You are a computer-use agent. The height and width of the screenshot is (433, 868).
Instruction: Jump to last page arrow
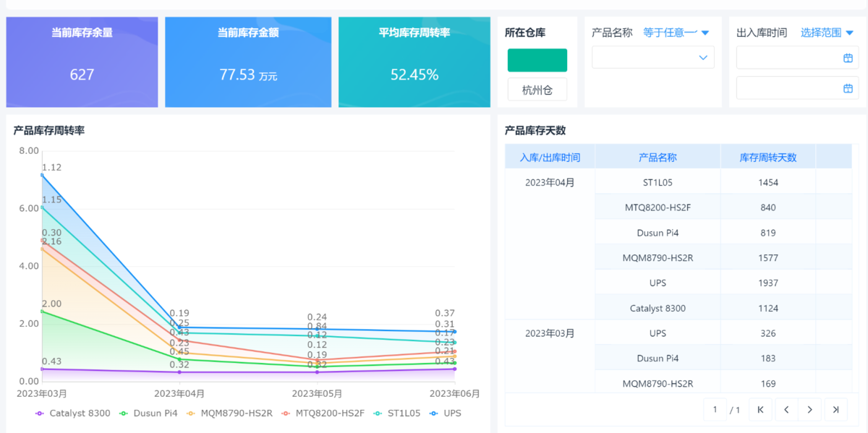click(835, 410)
